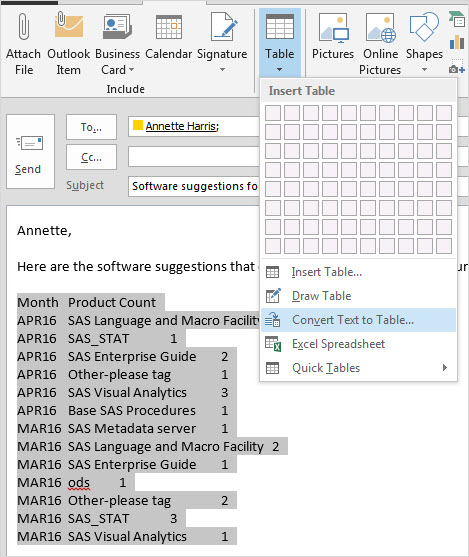
Task: Click the Table grid icon in ribbon
Action: tap(280, 27)
